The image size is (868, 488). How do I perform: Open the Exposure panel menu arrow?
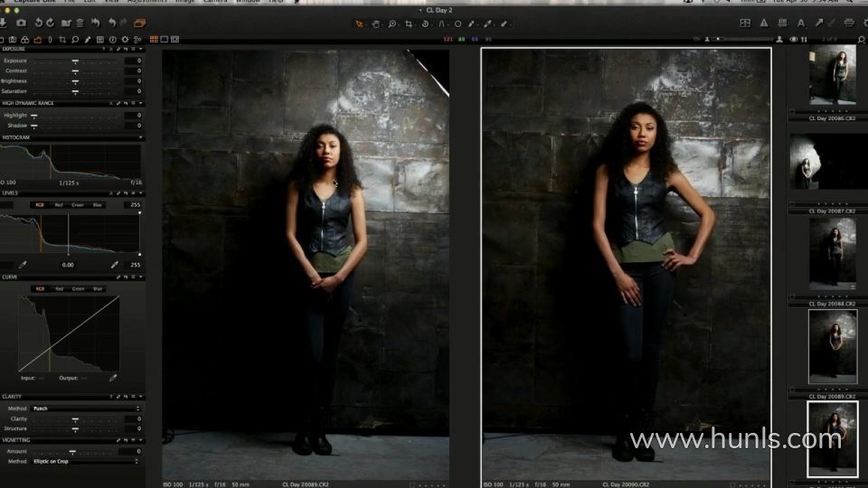141,49
